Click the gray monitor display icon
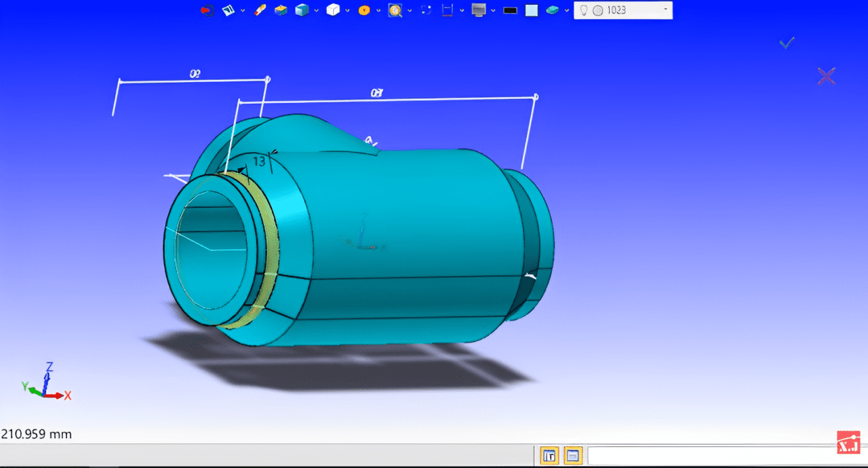Image resolution: width=868 pixels, height=468 pixels. (x=479, y=10)
